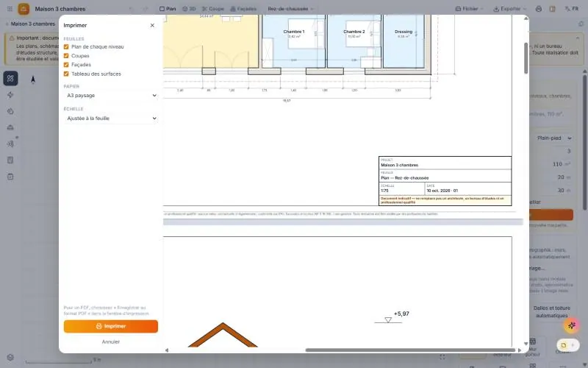Click the calendar check icon in left sidebar
Image resolution: width=588 pixels, height=368 pixels.
[10, 177]
